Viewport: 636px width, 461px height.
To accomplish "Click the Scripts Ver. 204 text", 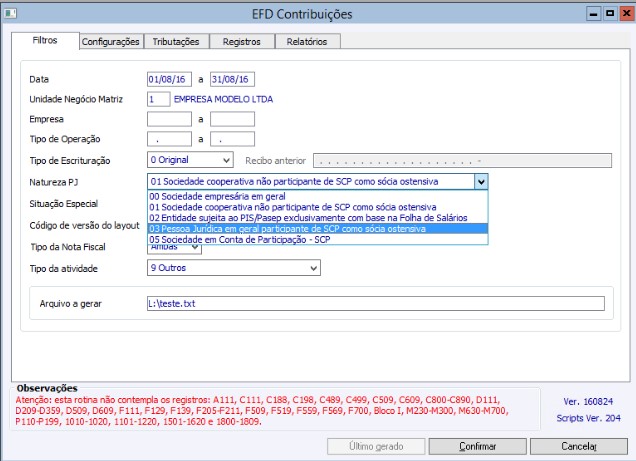I will click(x=588, y=418).
